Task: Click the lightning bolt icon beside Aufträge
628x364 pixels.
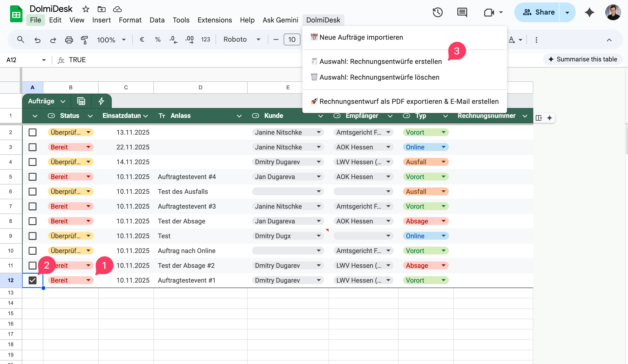Action: (x=101, y=101)
